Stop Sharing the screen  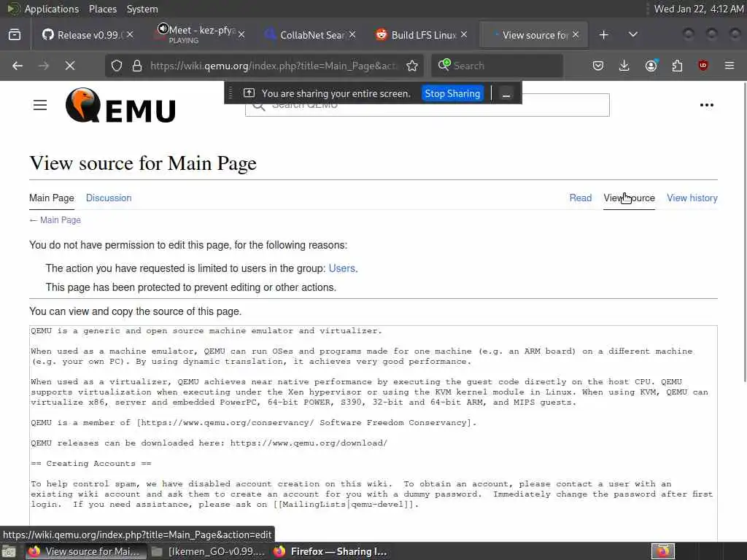tap(452, 93)
